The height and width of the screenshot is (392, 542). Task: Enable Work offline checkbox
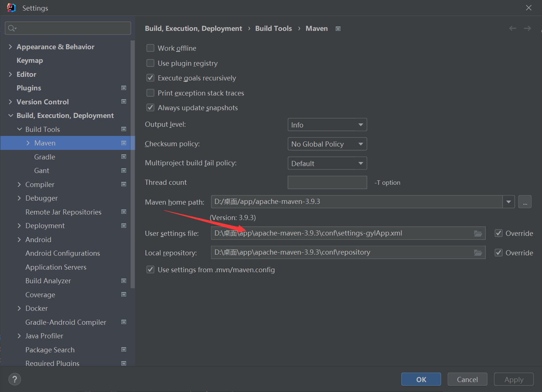click(150, 48)
